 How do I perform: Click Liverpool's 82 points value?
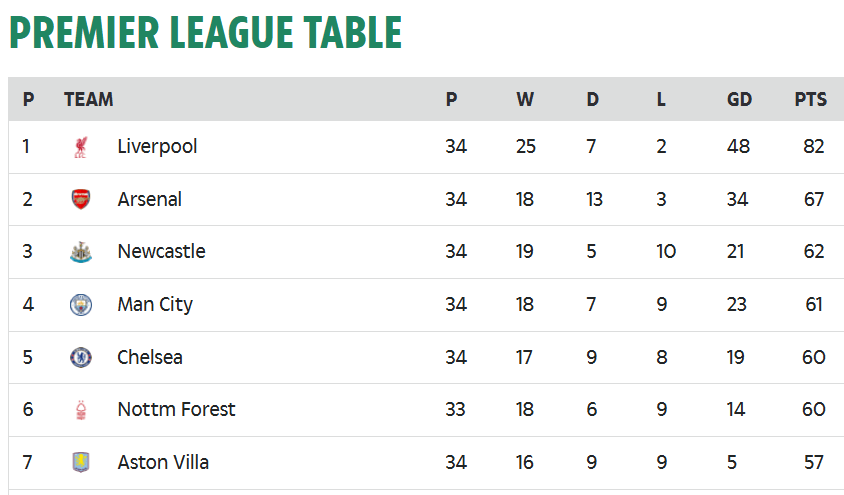(813, 146)
